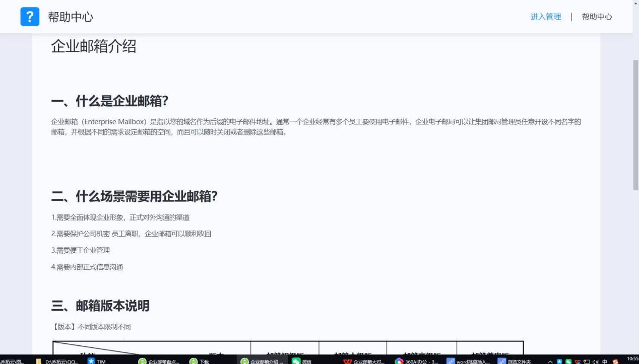Click the blue question mark help logo
Screen dimensions: 639x364
pos(30,17)
